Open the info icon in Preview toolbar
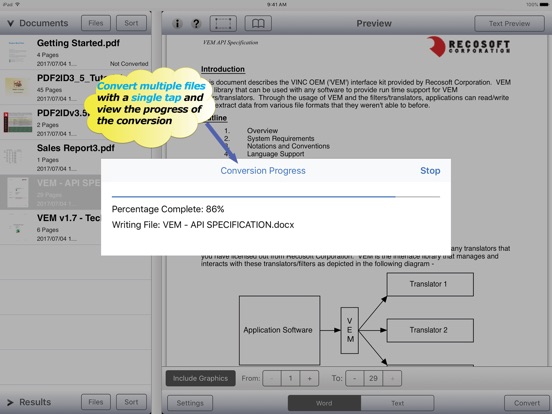The width and height of the screenshot is (552, 414). tap(177, 24)
